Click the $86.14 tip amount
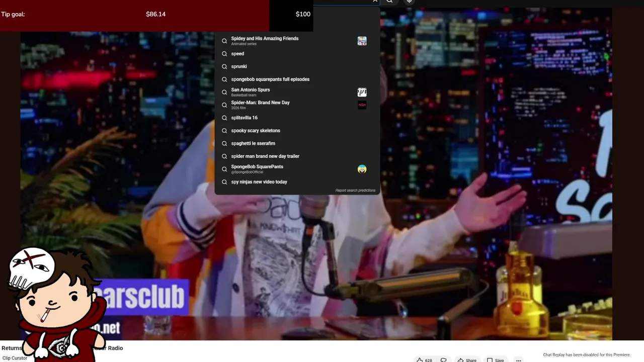Image resolution: width=644 pixels, height=362 pixels. click(x=155, y=14)
